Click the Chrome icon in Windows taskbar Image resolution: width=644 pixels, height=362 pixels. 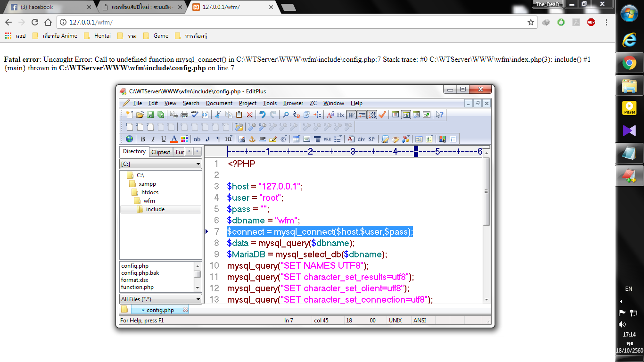[629, 63]
